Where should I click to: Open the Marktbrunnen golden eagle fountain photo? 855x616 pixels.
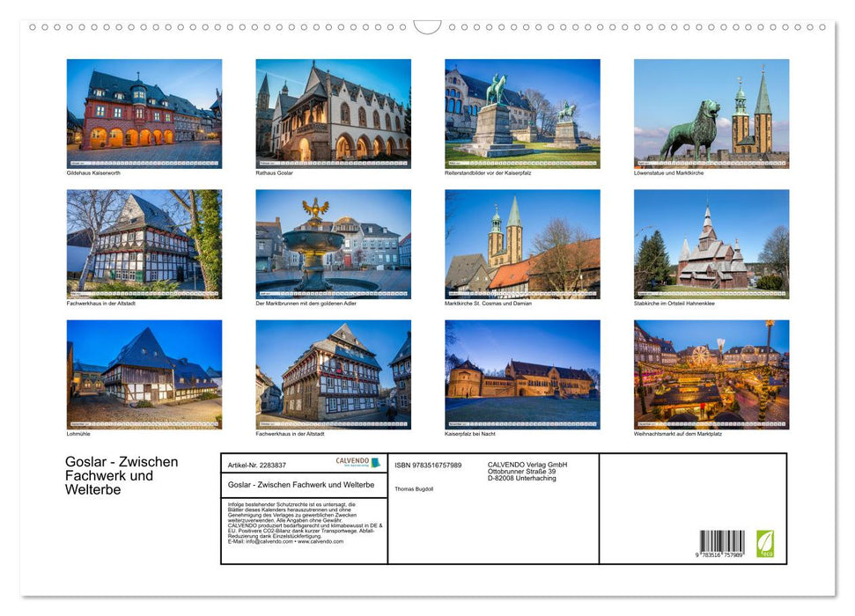[x=333, y=244]
